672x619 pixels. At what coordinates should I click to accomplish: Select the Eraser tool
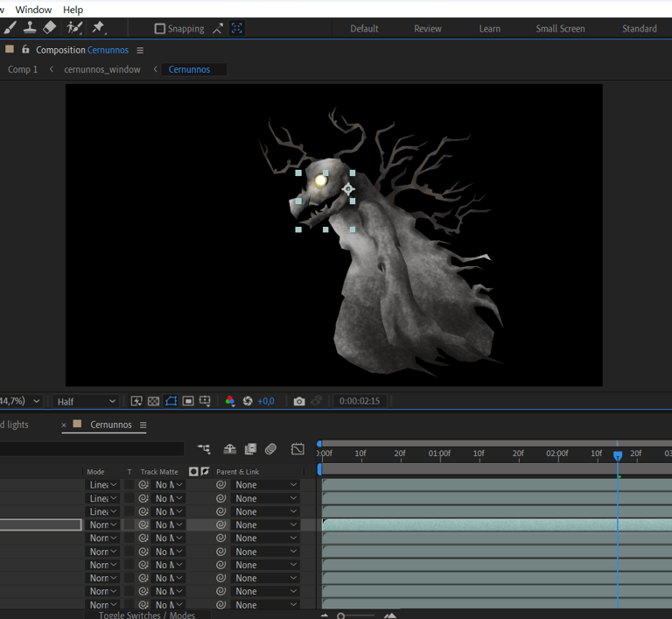[x=50, y=28]
